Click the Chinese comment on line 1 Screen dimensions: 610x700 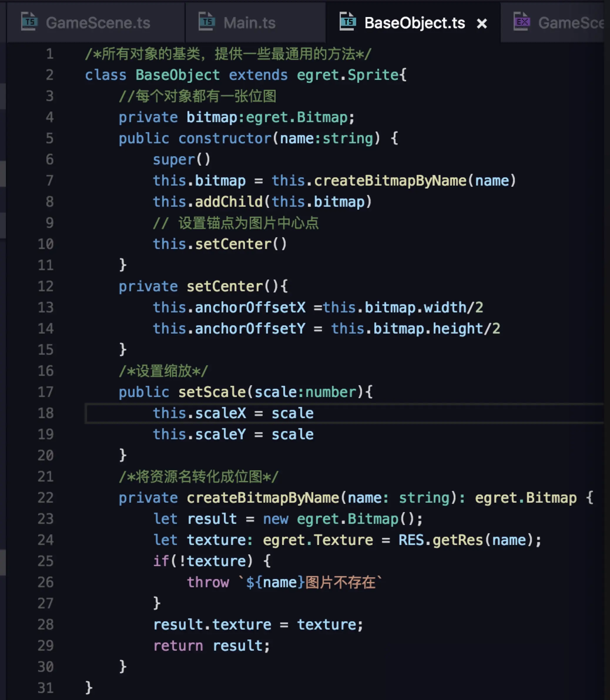click(x=228, y=54)
